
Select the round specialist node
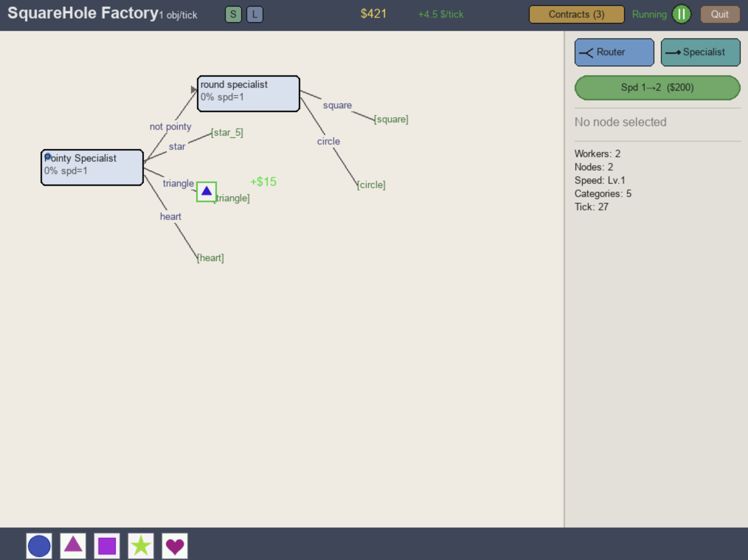(248, 93)
